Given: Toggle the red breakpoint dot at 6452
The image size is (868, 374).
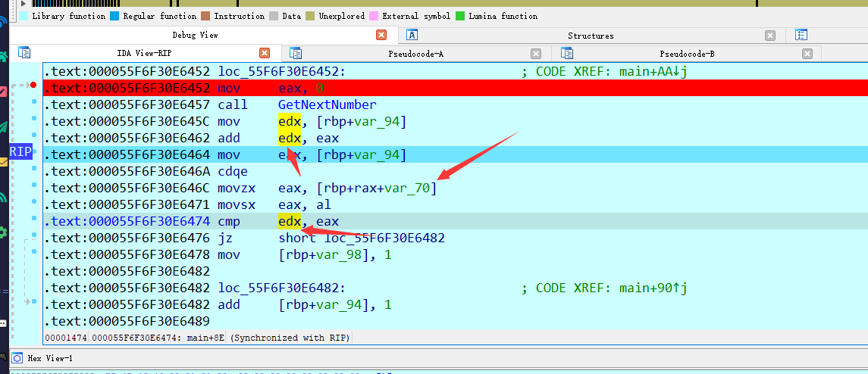Looking at the screenshot, I should [33, 85].
